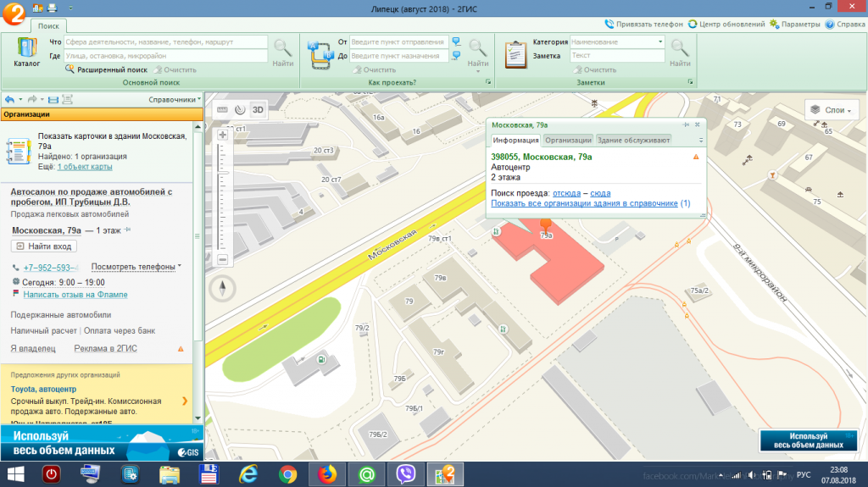Click the map compass

coord(223,288)
